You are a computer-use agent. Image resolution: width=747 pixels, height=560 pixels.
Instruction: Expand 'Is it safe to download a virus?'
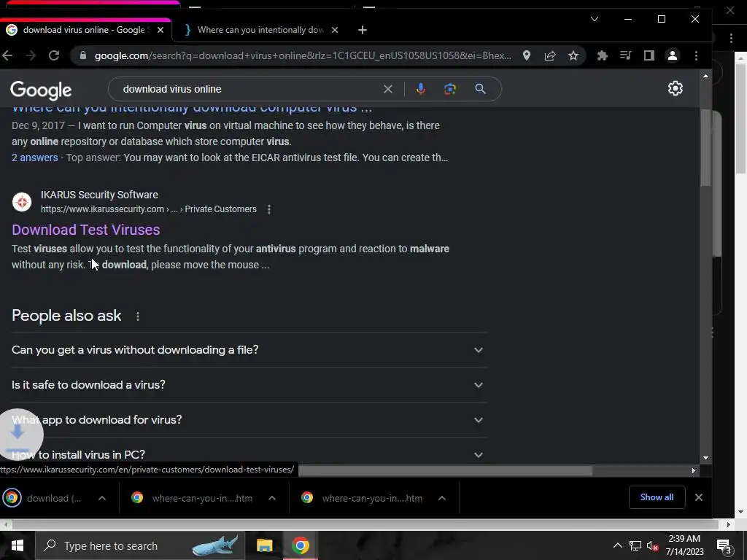249,385
